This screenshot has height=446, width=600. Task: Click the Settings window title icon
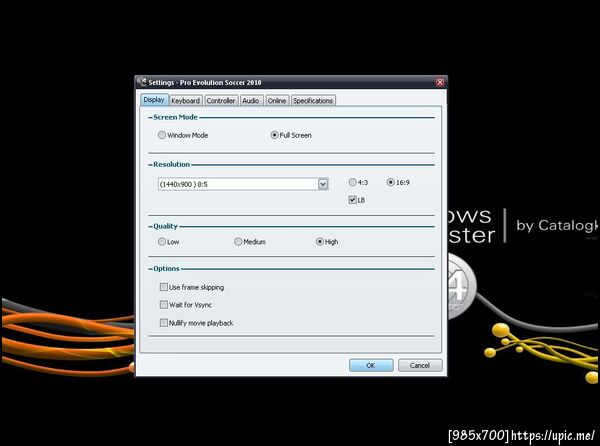coord(142,82)
